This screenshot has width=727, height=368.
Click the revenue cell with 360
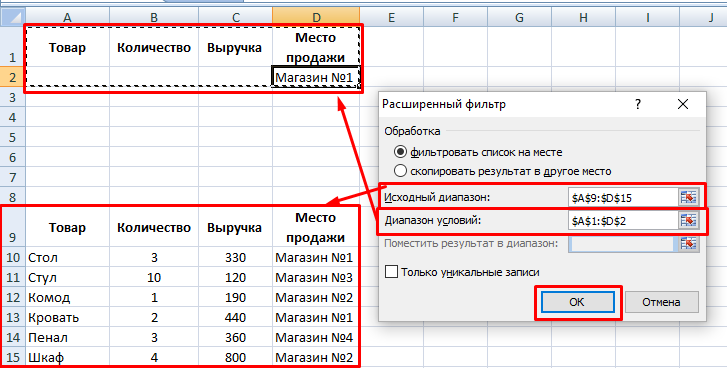click(236, 338)
